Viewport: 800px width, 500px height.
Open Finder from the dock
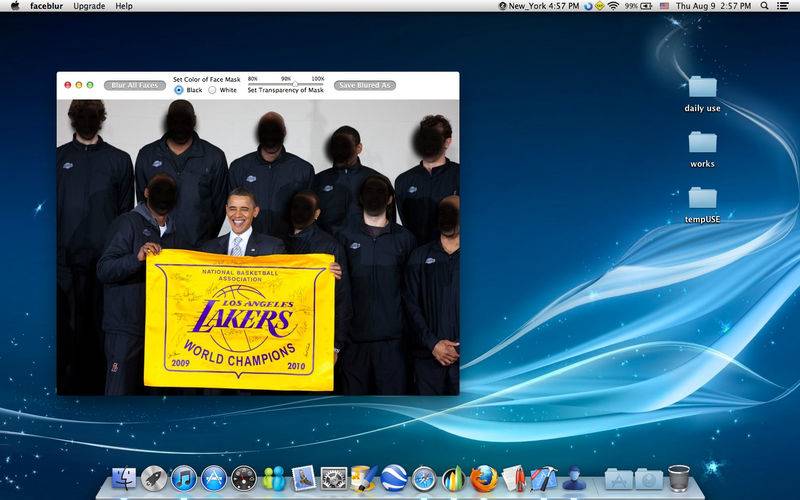124,479
